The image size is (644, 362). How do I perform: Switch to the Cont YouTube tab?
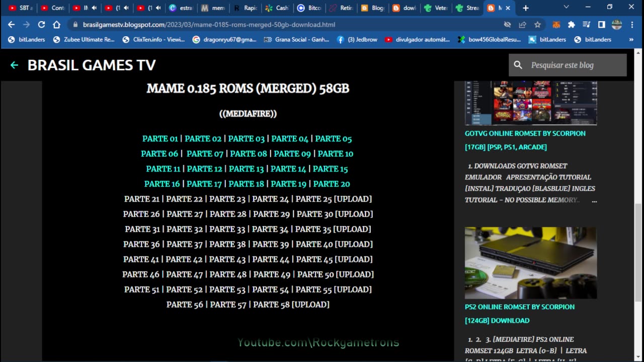pos(53,8)
